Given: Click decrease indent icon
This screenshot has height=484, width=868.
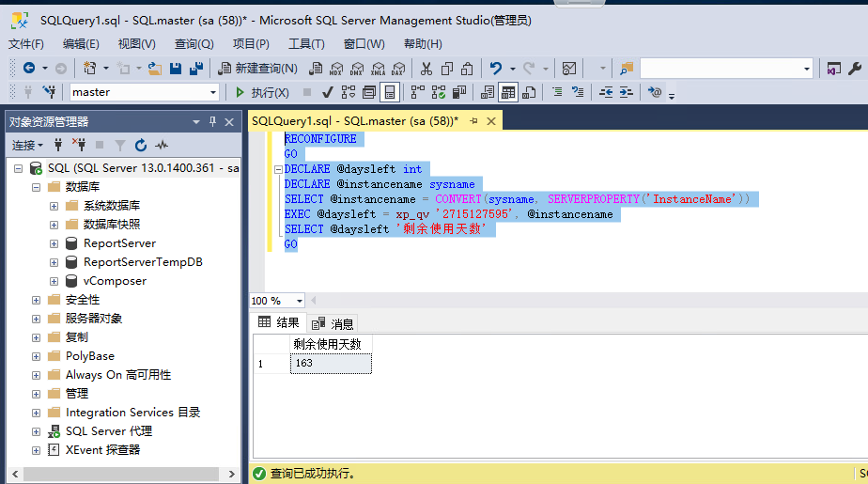Looking at the screenshot, I should tap(606, 92).
